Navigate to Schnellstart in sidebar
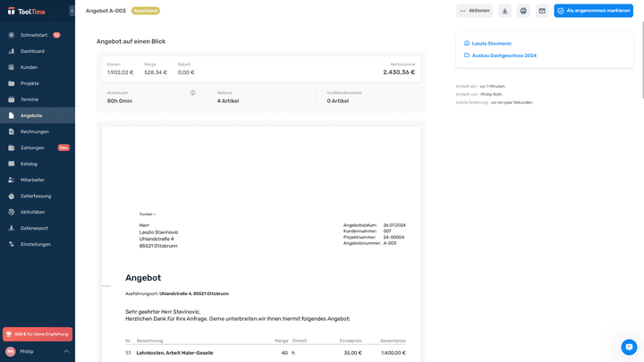 [x=34, y=35]
